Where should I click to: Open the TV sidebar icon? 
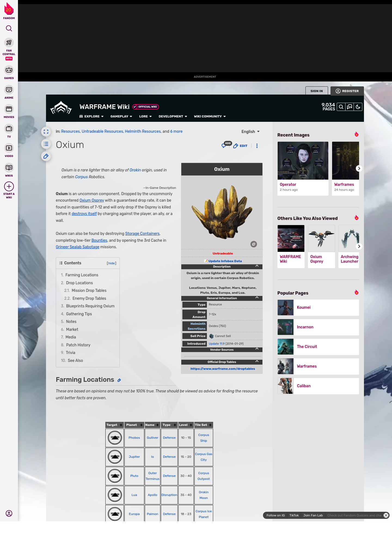click(9, 129)
